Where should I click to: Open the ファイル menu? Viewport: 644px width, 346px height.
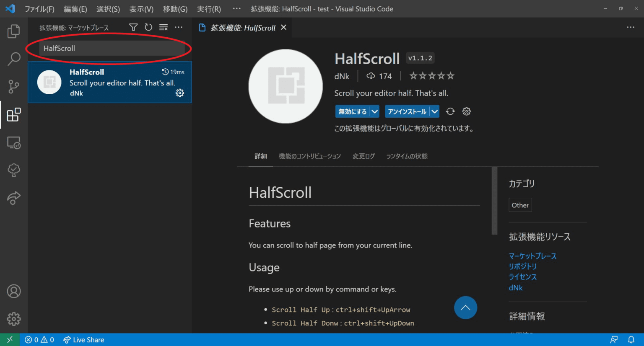pyautogui.click(x=39, y=8)
